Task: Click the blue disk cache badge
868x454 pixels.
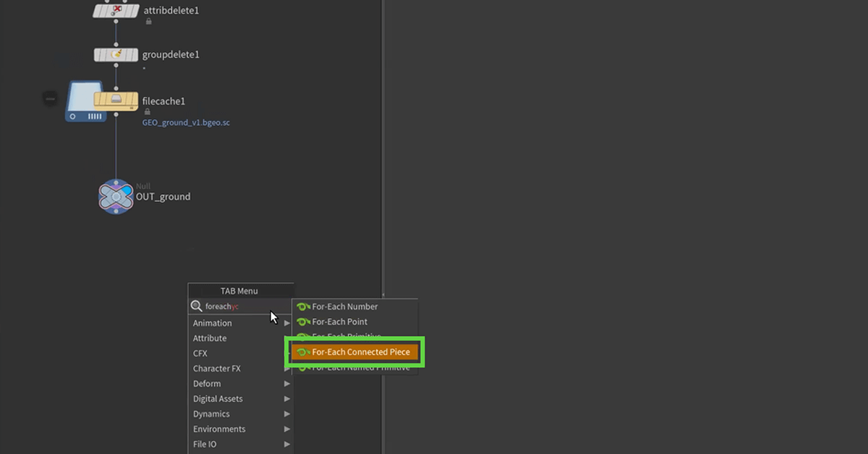Action: pos(85,102)
